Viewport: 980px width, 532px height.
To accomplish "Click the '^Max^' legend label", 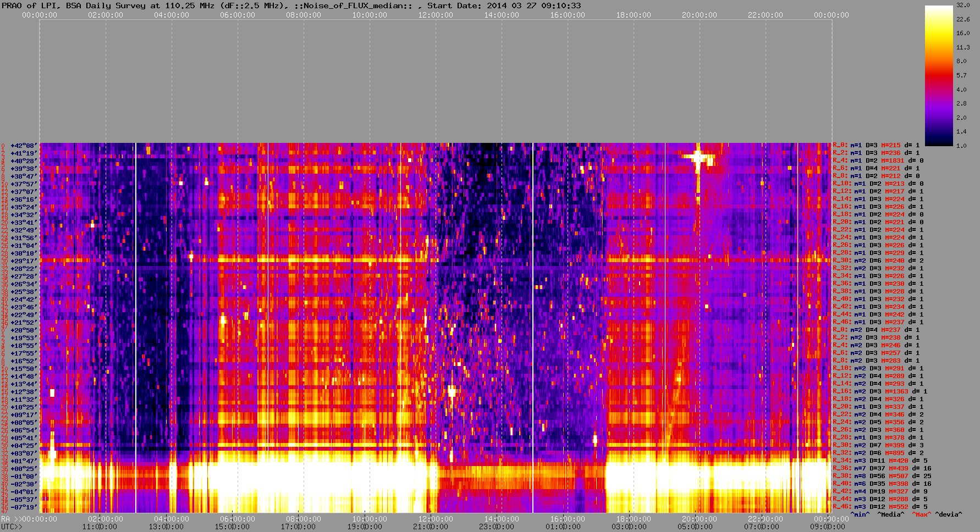I will pos(921,515).
